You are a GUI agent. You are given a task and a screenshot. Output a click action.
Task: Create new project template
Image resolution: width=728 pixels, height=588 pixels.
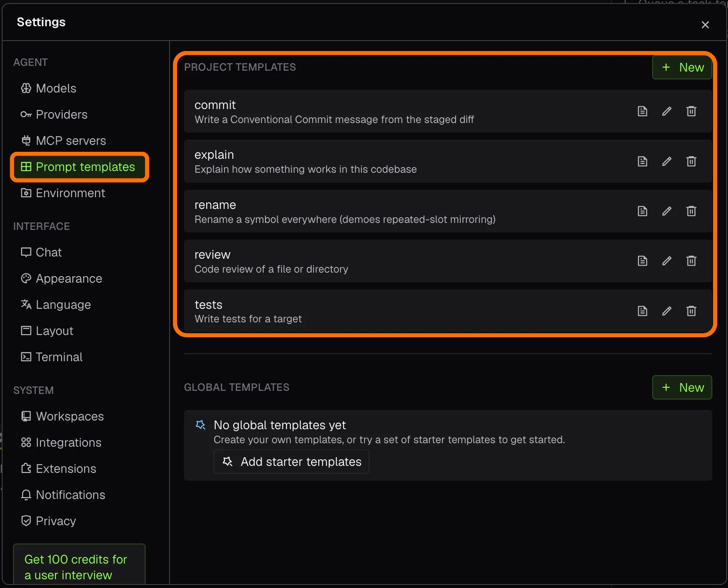tap(682, 68)
